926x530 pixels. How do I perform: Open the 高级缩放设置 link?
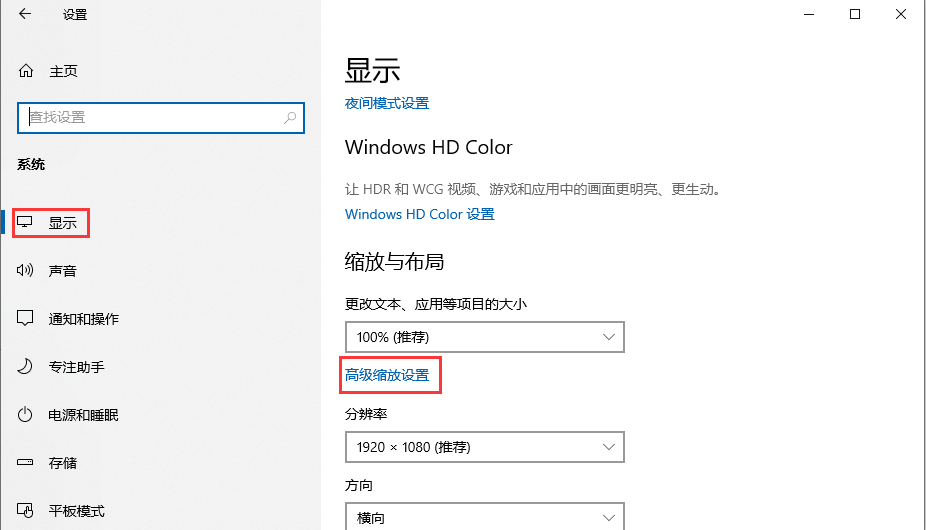click(387, 375)
